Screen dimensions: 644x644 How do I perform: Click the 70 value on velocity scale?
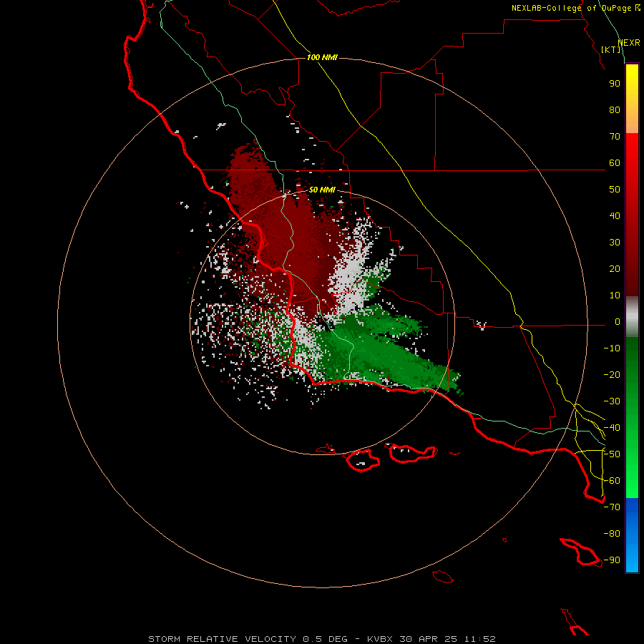(615, 137)
